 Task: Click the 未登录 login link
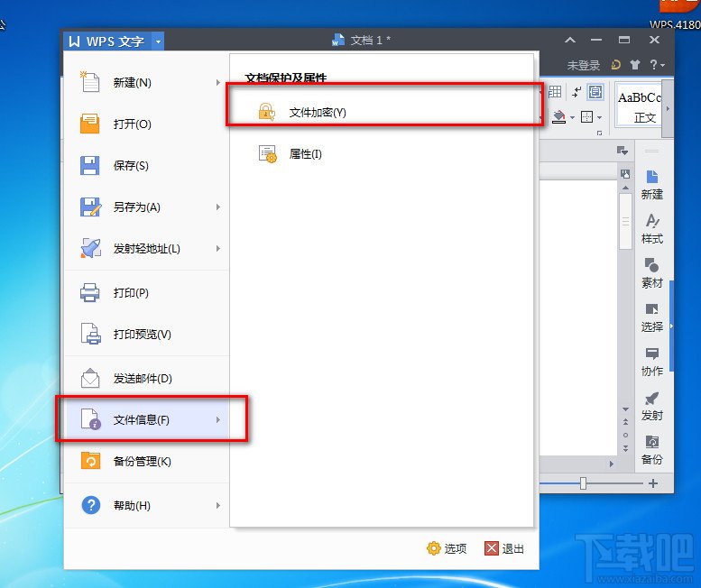[x=584, y=65]
